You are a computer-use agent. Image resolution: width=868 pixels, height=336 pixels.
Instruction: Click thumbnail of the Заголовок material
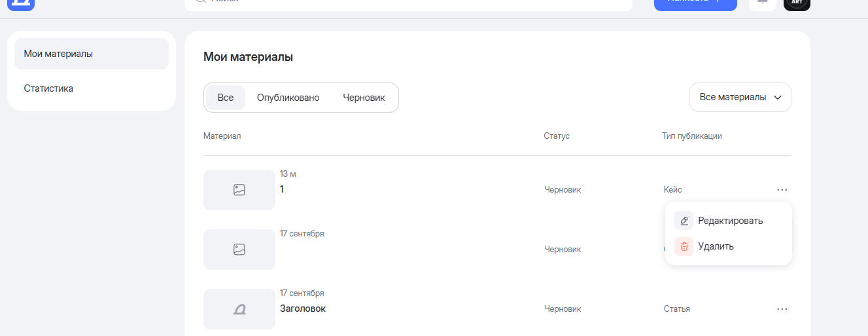(x=239, y=309)
